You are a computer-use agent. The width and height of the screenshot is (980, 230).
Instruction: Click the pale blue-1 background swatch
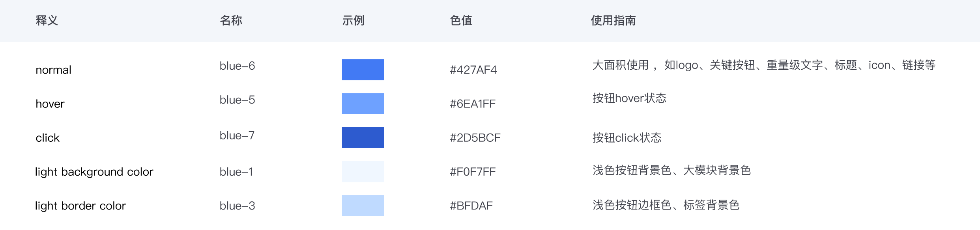coord(363,172)
